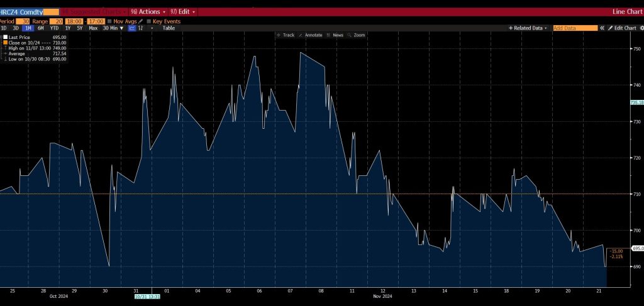Screen dimensions: 644x306
Task: Click the double-chevron collapse icon
Action: 602,28
